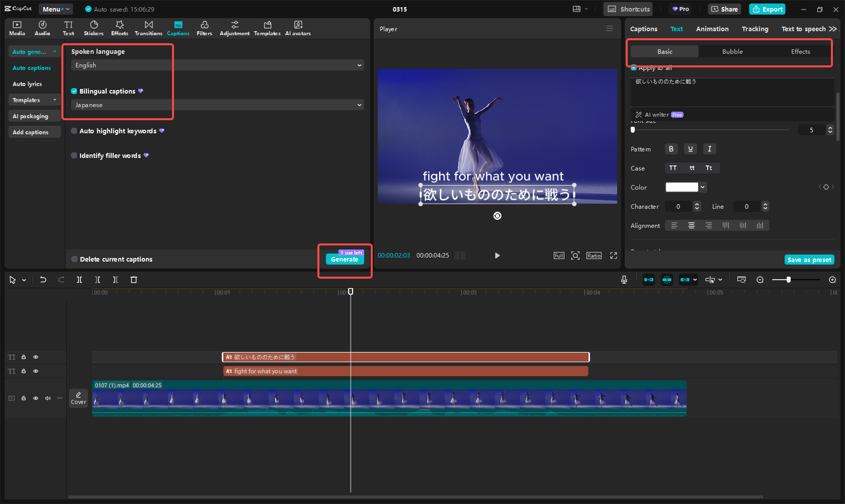Play the video in the player
This screenshot has height=504, width=845.
coord(497,256)
